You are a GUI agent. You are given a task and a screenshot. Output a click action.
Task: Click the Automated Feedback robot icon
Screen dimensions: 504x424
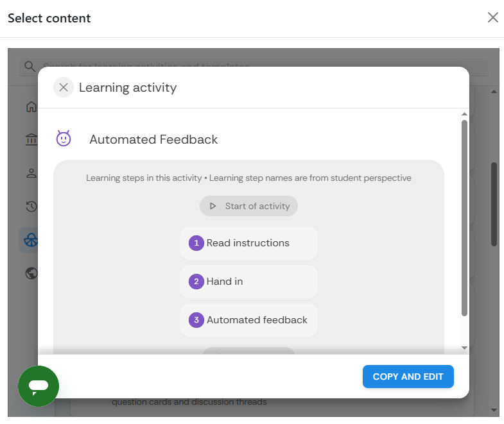[64, 139]
